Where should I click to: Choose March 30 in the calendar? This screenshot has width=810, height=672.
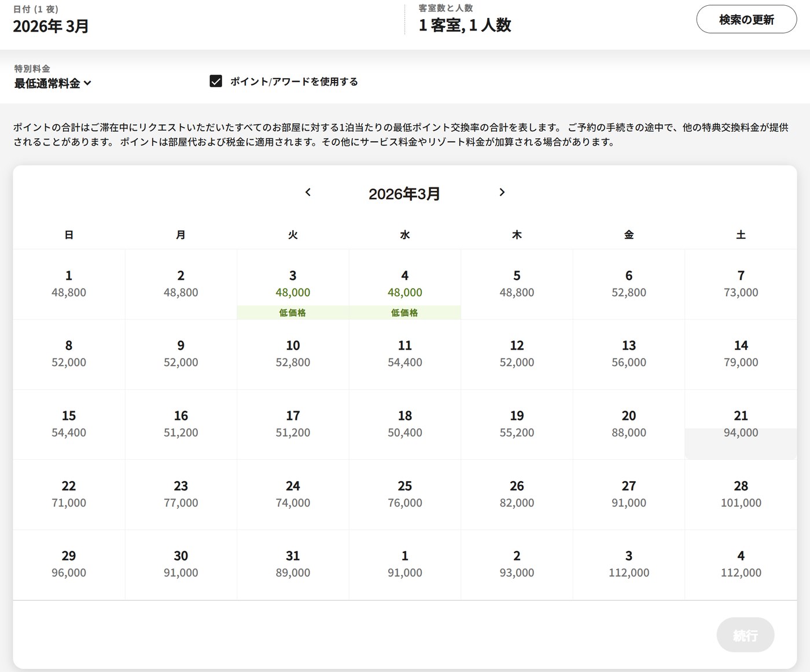[x=181, y=564]
